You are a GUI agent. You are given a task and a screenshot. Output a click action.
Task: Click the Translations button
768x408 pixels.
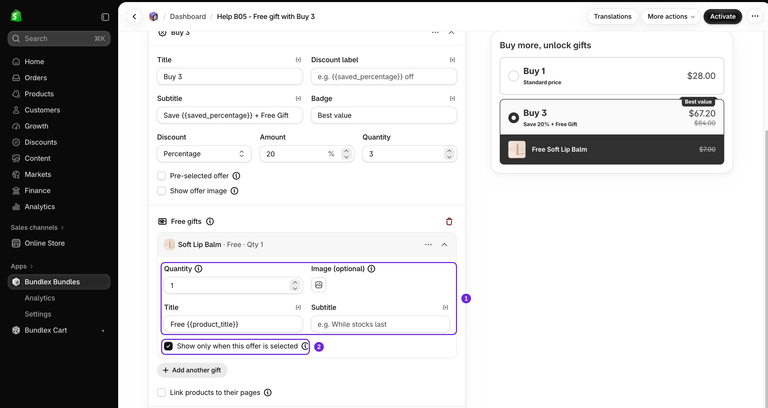pyautogui.click(x=612, y=17)
